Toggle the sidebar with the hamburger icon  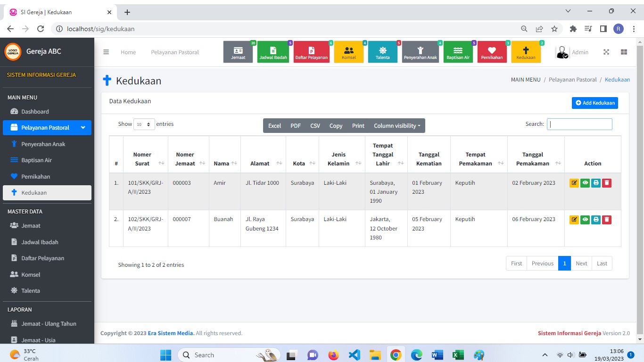(106, 52)
